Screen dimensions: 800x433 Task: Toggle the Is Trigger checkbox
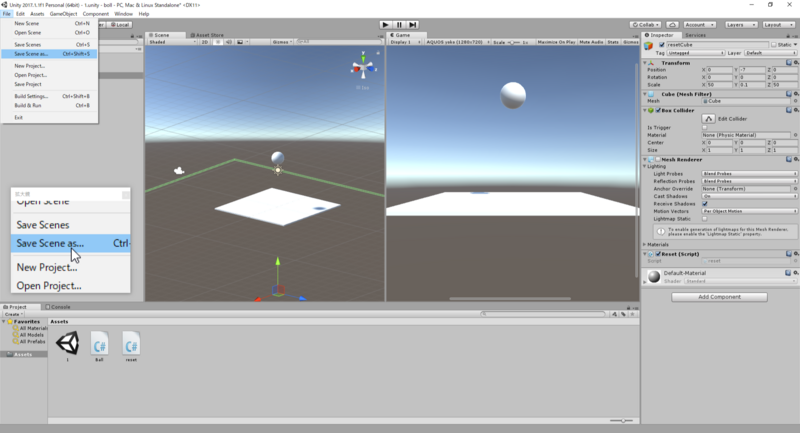click(x=705, y=128)
